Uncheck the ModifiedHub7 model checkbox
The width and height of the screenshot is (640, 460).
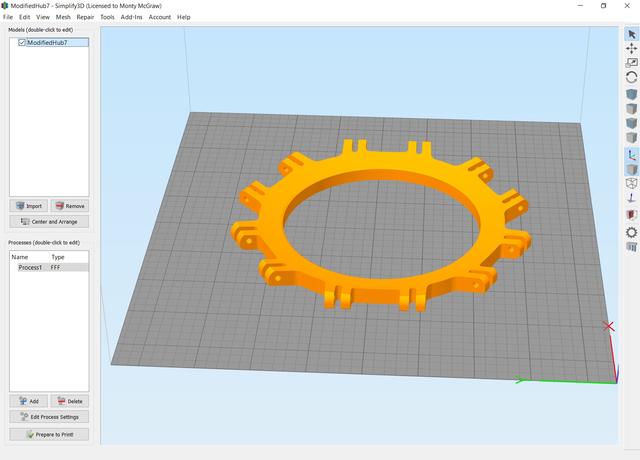[x=22, y=42]
